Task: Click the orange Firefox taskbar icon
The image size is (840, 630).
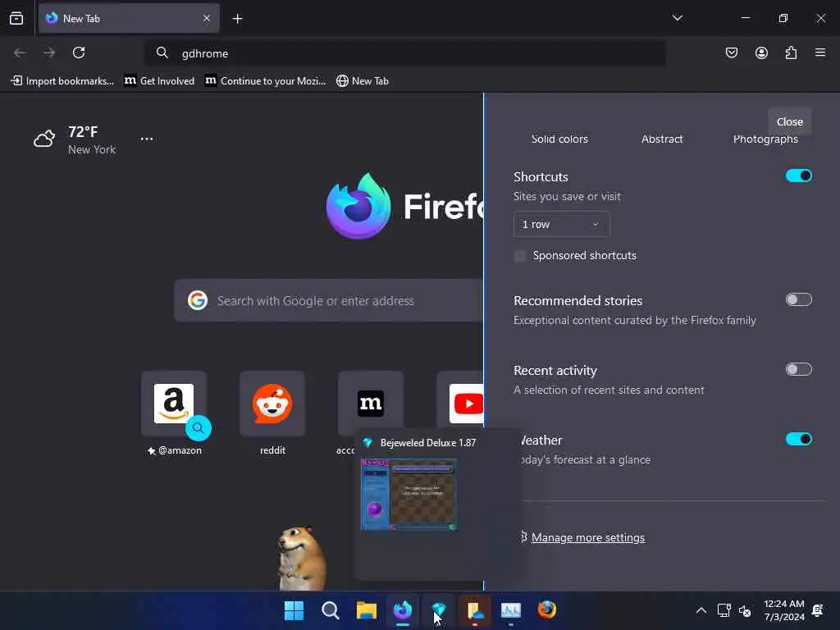Action: pos(546,609)
